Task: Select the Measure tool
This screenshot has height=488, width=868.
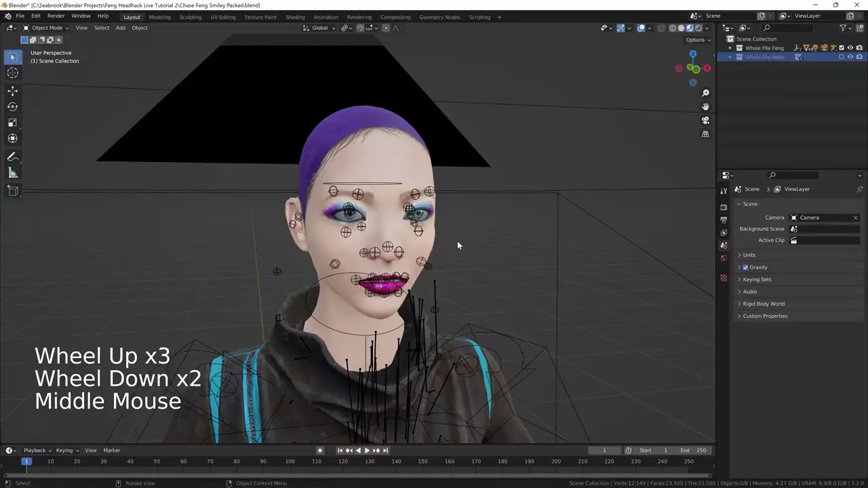Action: click(12, 173)
